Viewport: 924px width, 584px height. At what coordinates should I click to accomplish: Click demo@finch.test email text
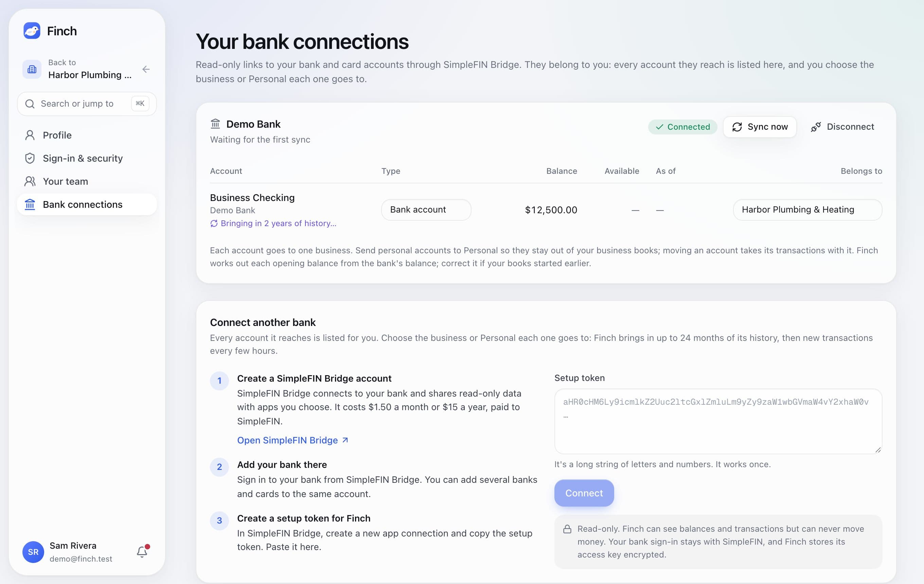[x=81, y=559]
